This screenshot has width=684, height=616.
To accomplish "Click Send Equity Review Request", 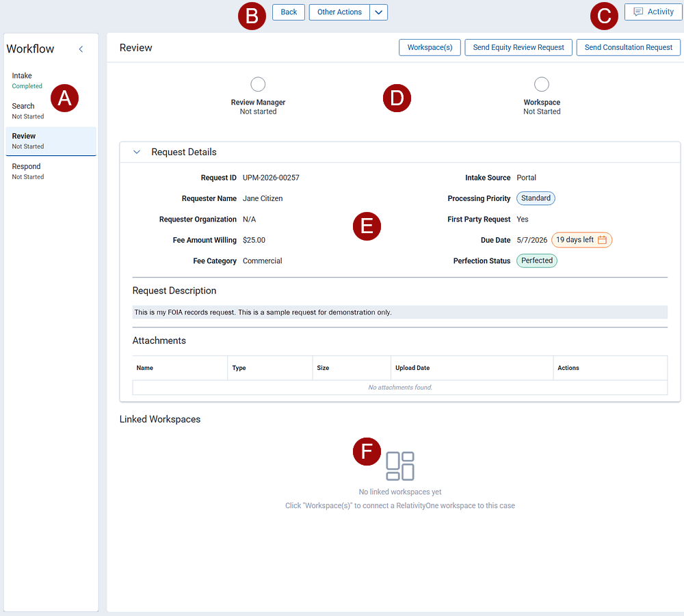I will tap(518, 47).
